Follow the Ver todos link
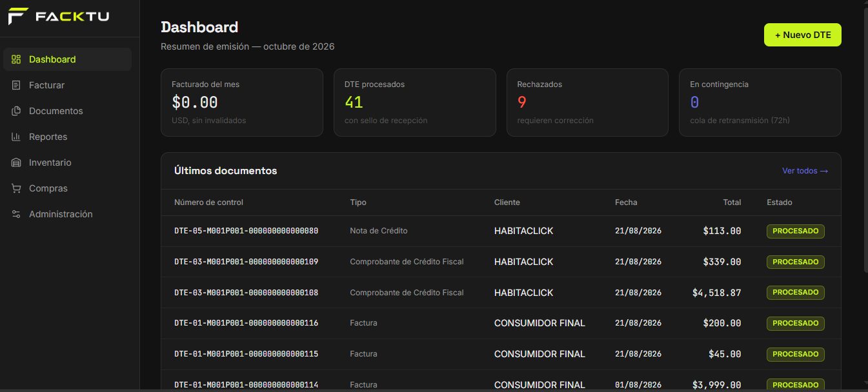The image size is (868, 392). point(805,171)
